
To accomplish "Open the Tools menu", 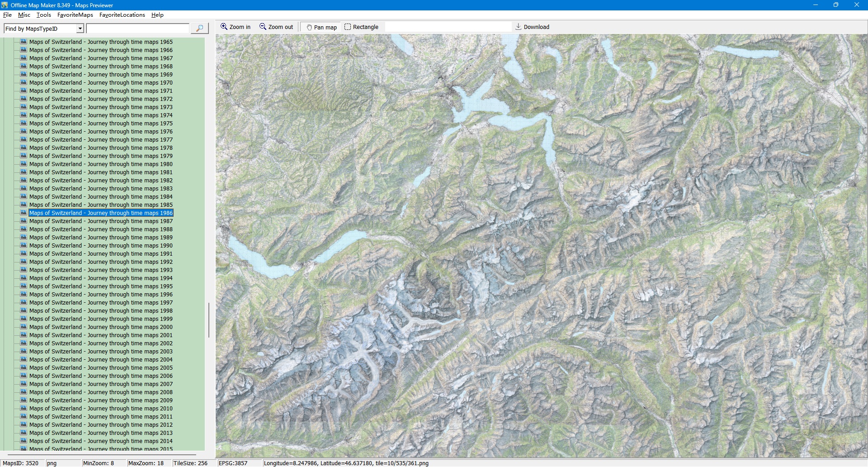I will (x=43, y=15).
